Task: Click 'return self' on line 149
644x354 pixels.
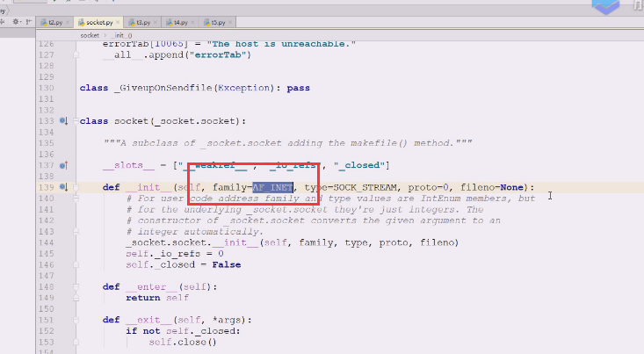Action: [x=157, y=298]
